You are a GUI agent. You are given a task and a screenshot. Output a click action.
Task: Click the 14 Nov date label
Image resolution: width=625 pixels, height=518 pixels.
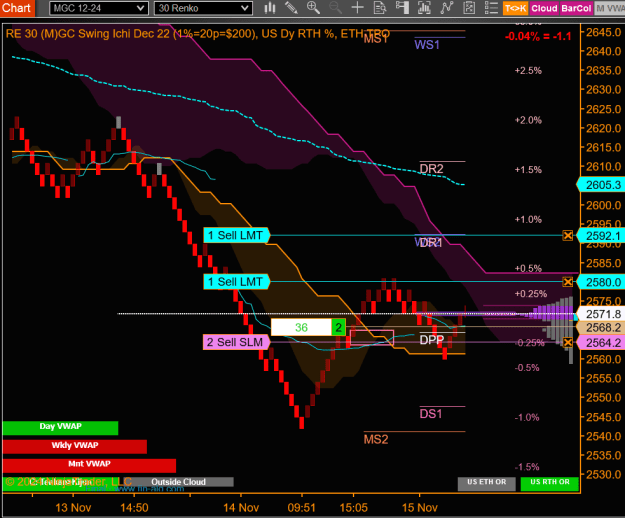coord(241,508)
